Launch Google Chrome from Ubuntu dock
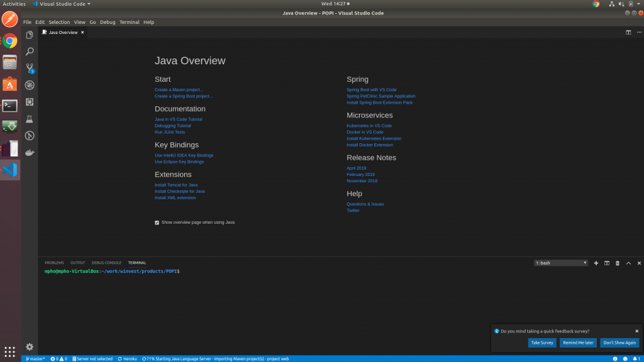This screenshot has height=362, width=644. (x=9, y=41)
